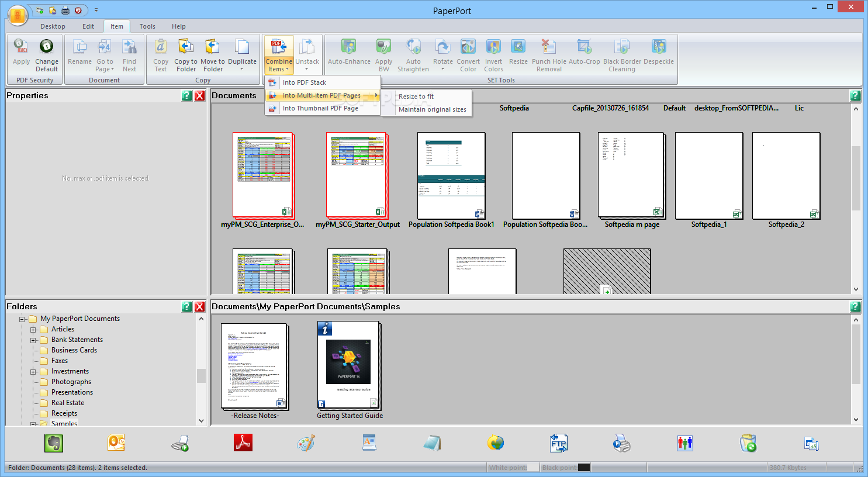Image resolution: width=868 pixels, height=477 pixels.
Task: Send to Outlook from the Send To bar
Action: pyautogui.click(x=116, y=443)
